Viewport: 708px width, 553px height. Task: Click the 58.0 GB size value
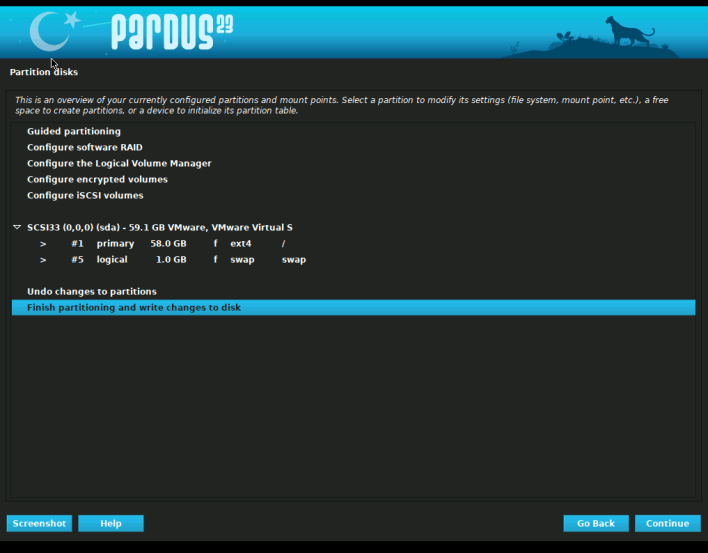(x=168, y=244)
